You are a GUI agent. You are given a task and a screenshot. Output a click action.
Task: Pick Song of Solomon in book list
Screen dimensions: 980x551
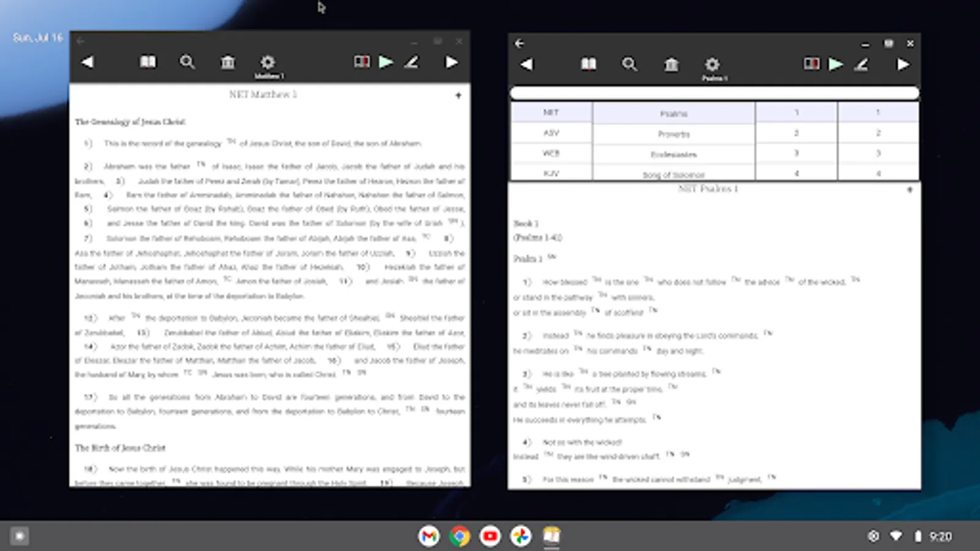click(674, 174)
